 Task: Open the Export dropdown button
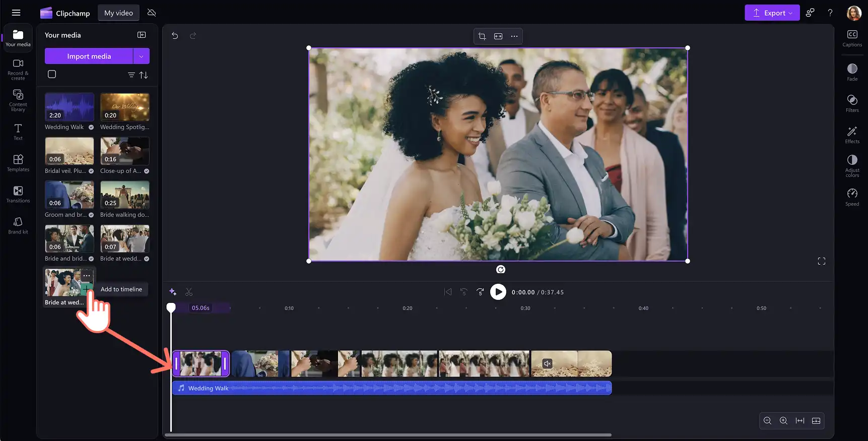772,13
